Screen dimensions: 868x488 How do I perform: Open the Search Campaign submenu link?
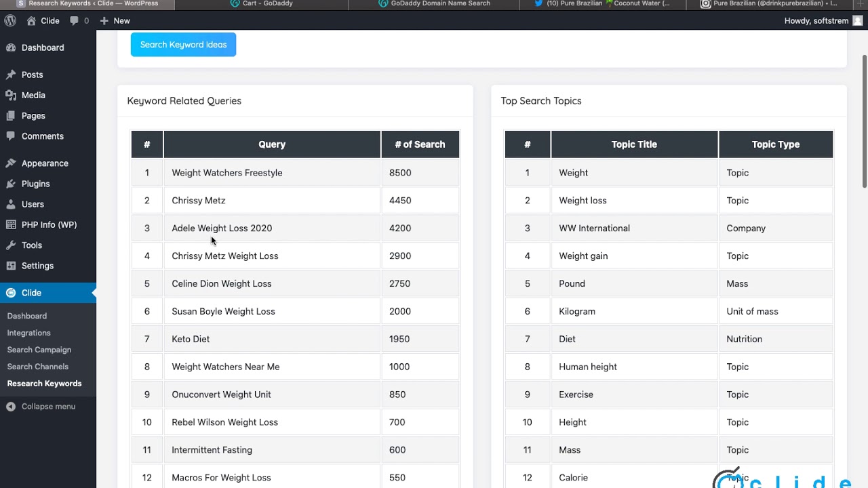click(39, 350)
